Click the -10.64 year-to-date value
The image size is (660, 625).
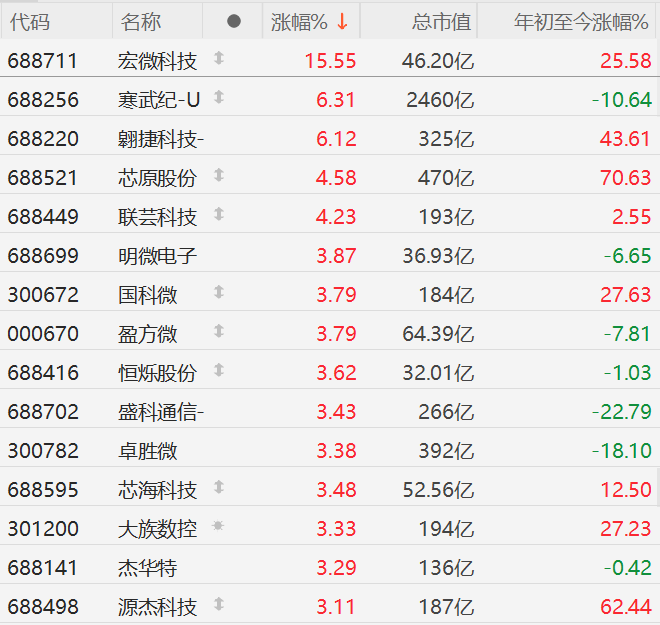pos(621,100)
